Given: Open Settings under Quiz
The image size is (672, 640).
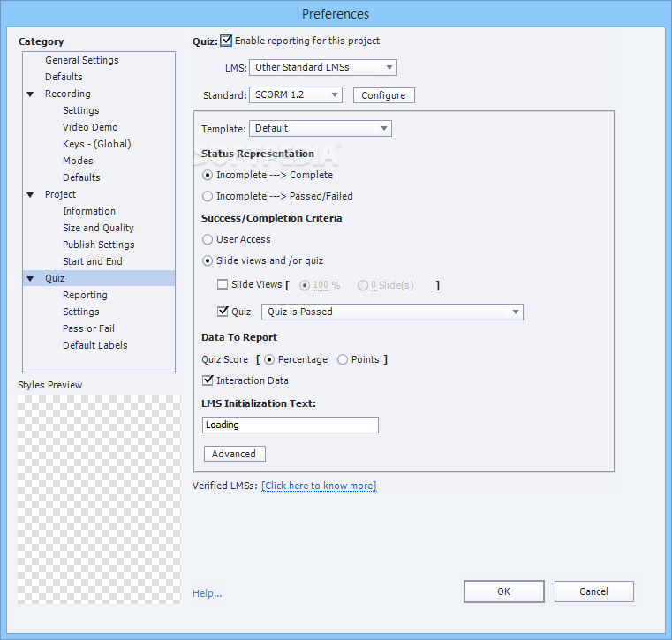Looking at the screenshot, I should 81,312.
